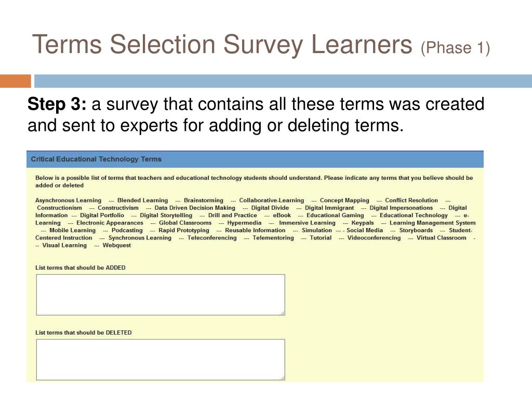Image resolution: width=532 pixels, height=399 pixels.
Task: Click the 'Webquest' term in the list
Action: pos(116,245)
